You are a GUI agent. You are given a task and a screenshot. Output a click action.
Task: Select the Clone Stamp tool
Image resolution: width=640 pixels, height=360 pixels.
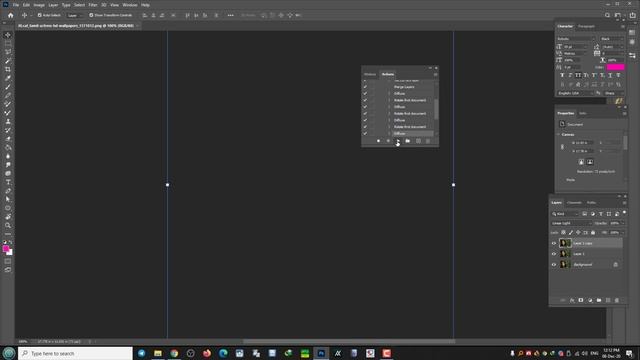[8, 121]
